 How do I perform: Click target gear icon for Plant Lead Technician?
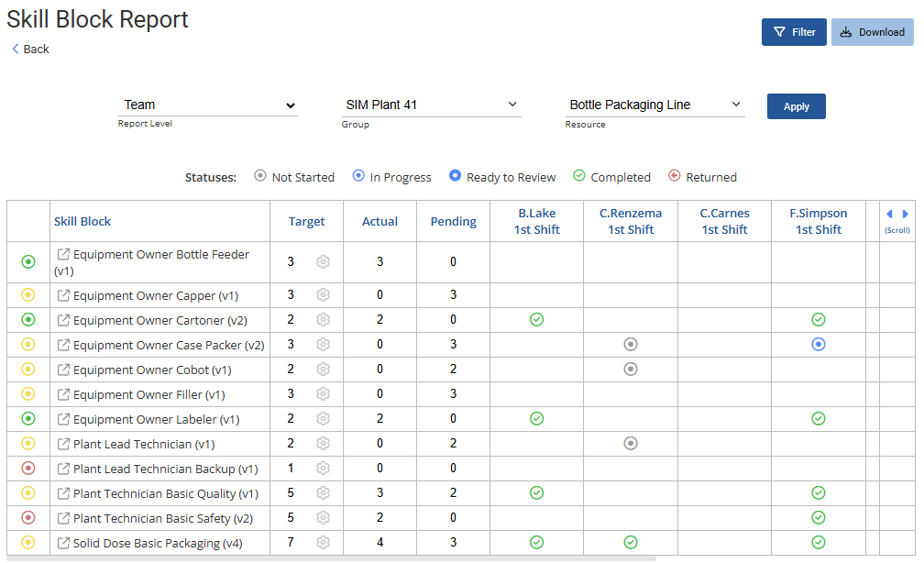(323, 444)
